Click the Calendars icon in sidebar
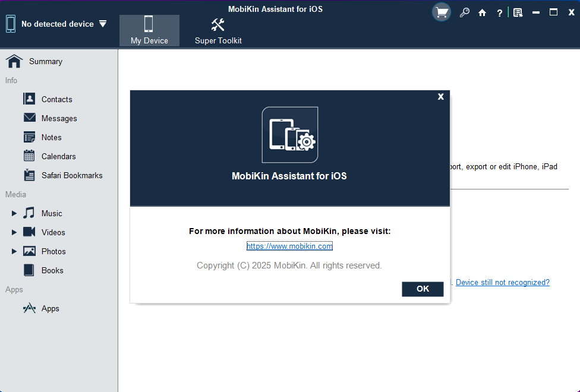The height and width of the screenshot is (392, 580). (29, 156)
